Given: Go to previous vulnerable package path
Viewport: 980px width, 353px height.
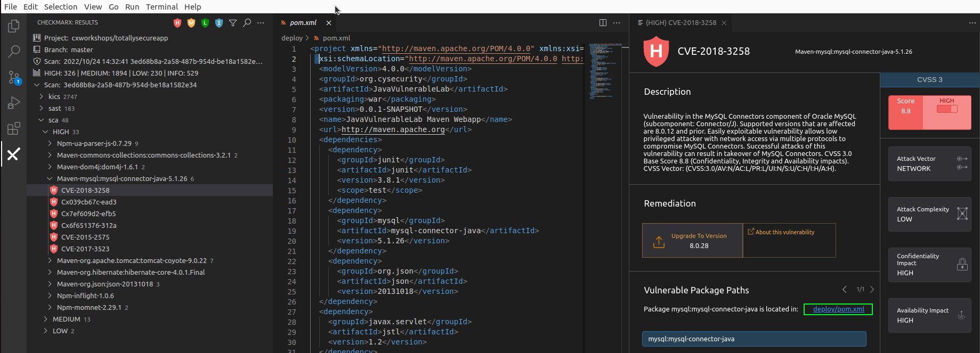Looking at the screenshot, I should click(x=845, y=289).
